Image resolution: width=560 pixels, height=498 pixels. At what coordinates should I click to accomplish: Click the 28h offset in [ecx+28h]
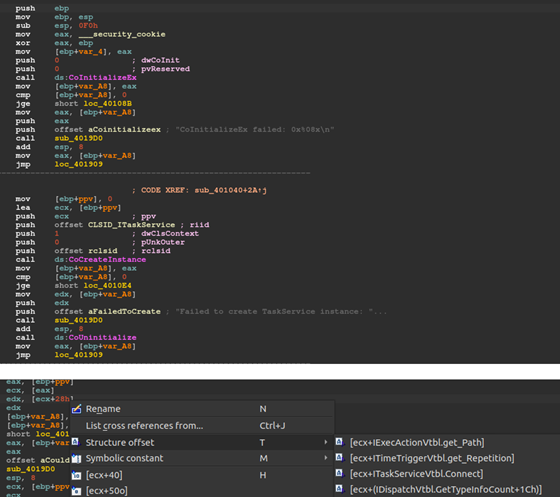click(62, 399)
